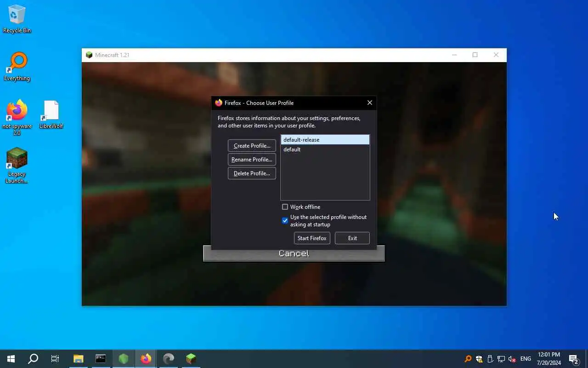The image size is (588, 368).
Task: Open File Explorer from the taskbar
Action: click(x=79, y=359)
